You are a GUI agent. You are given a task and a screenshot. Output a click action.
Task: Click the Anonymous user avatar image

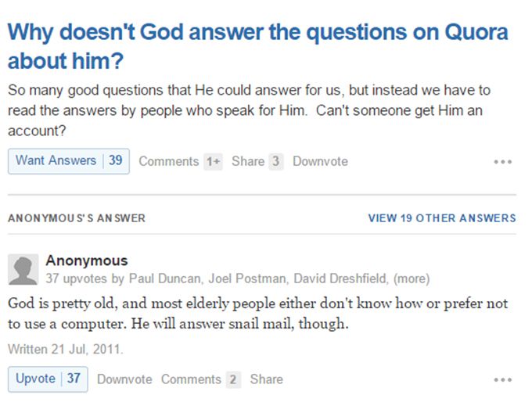click(23, 269)
